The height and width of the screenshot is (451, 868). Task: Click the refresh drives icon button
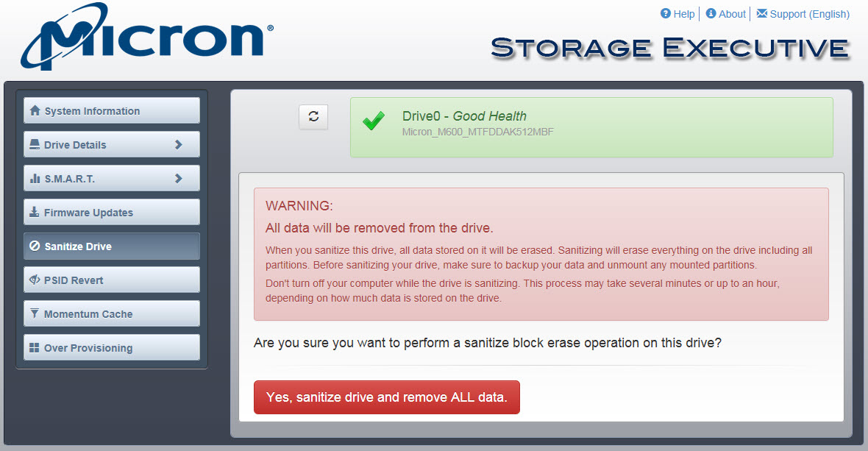click(313, 117)
